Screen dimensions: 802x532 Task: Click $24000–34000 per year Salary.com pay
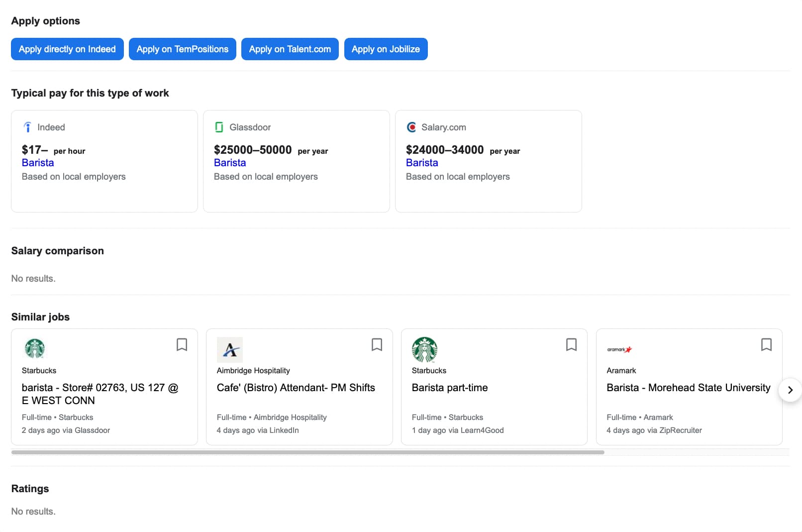click(x=463, y=150)
